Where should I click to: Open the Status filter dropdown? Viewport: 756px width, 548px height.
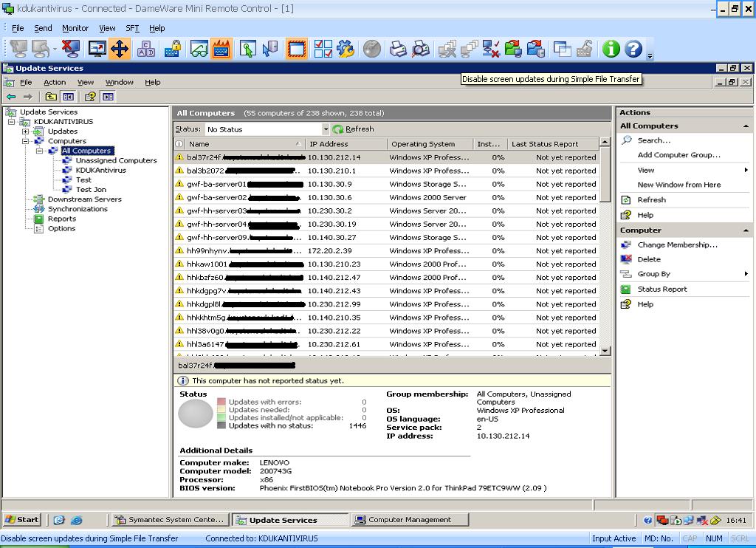click(x=326, y=129)
